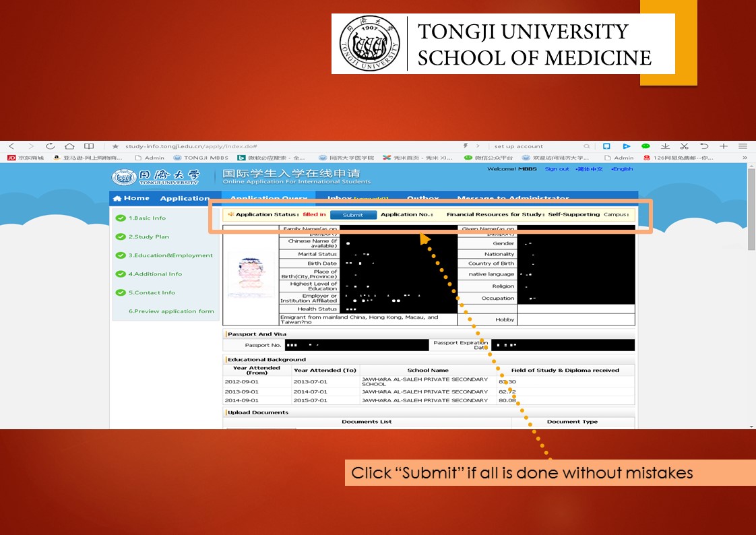
Task: Open step 1.Basic Info
Action: 147,218
